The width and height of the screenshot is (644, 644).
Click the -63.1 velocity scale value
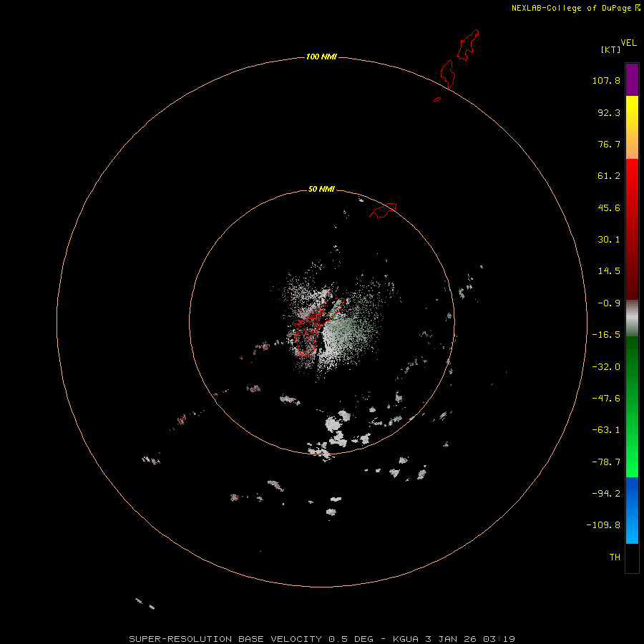(x=606, y=430)
